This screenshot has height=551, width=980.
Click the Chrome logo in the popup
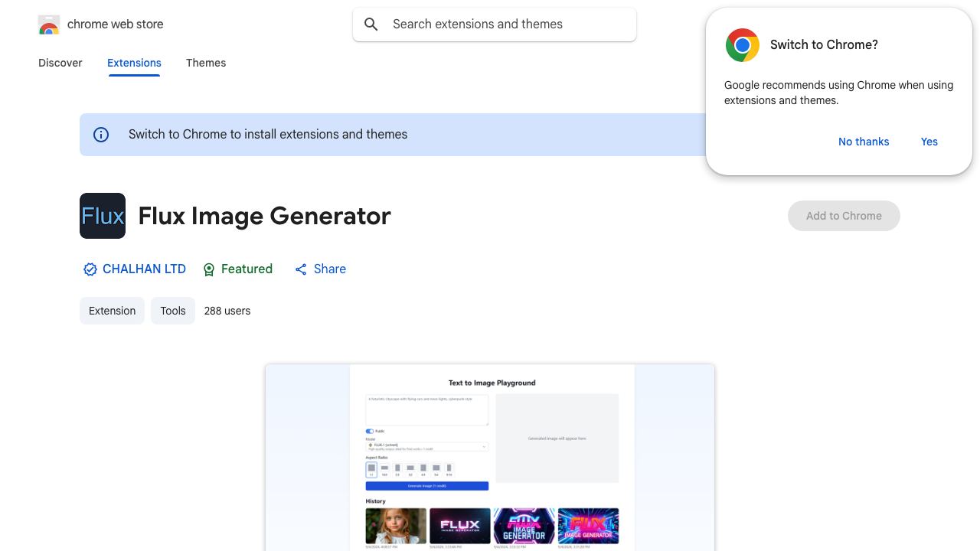click(x=743, y=45)
